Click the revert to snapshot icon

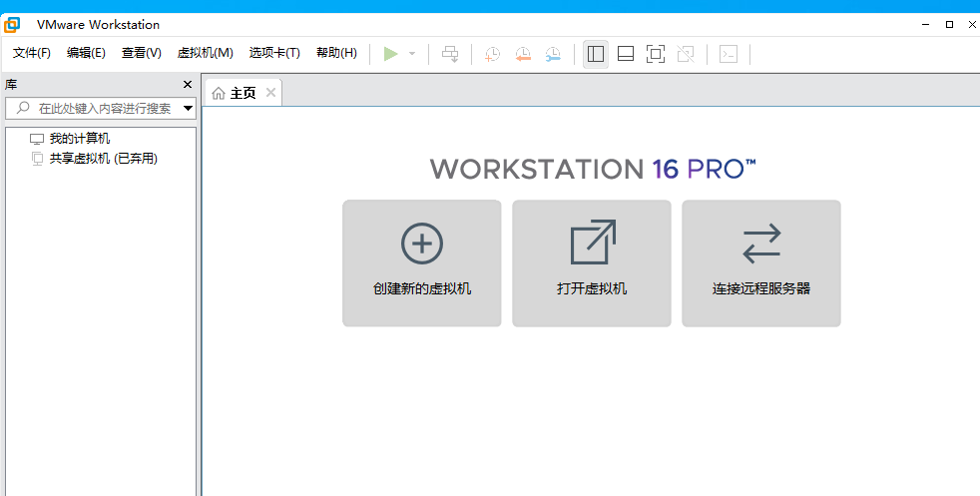pos(523,54)
